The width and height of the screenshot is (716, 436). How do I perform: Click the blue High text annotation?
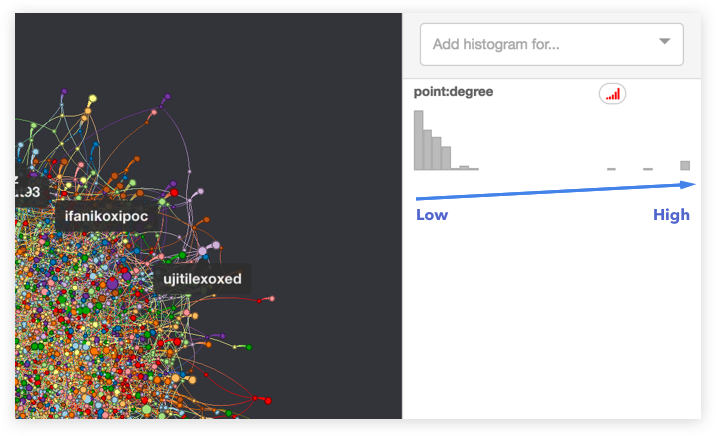pos(671,215)
